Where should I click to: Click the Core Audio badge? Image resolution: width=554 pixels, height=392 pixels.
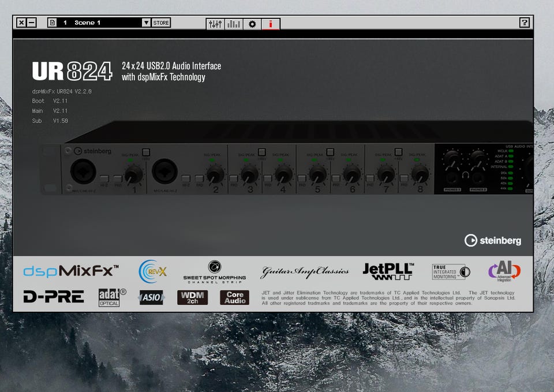coord(235,298)
